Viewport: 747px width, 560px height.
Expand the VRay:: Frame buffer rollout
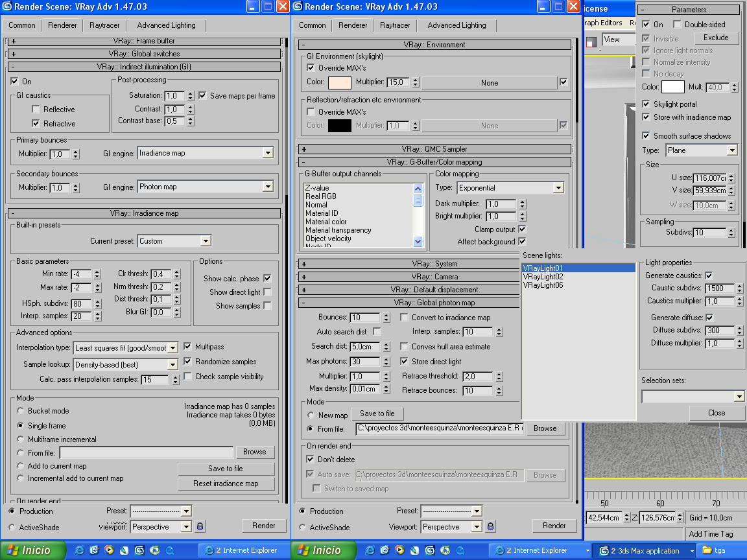[x=145, y=41]
